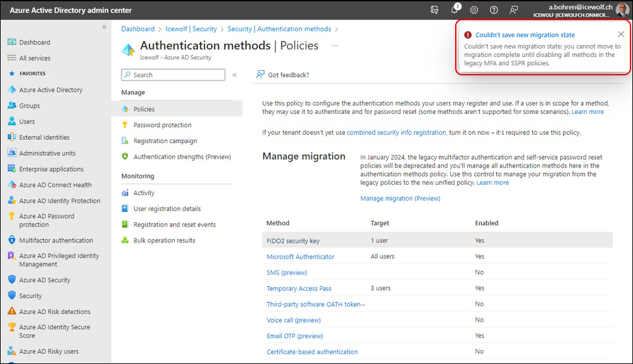Open SMS (preview) method
This screenshot has width=633, height=364.
pos(287,272)
